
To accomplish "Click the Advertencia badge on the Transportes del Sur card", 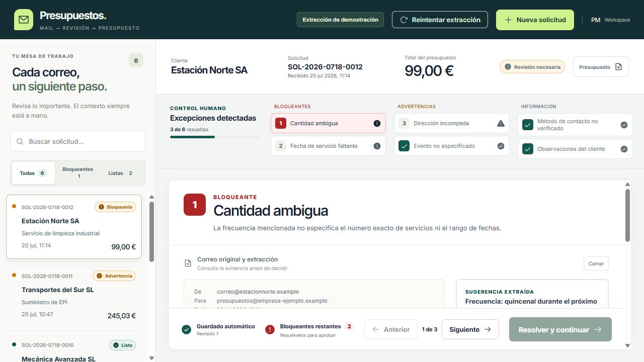I will (x=114, y=276).
